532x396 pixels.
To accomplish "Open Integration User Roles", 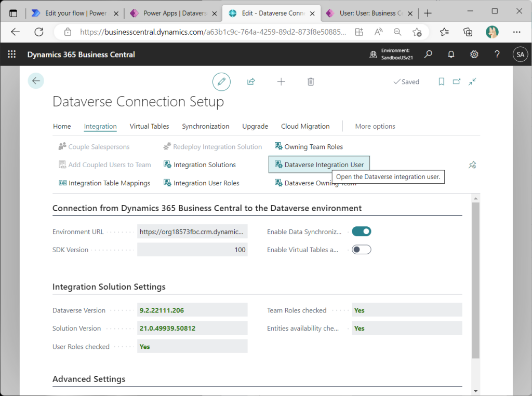I will click(202, 183).
